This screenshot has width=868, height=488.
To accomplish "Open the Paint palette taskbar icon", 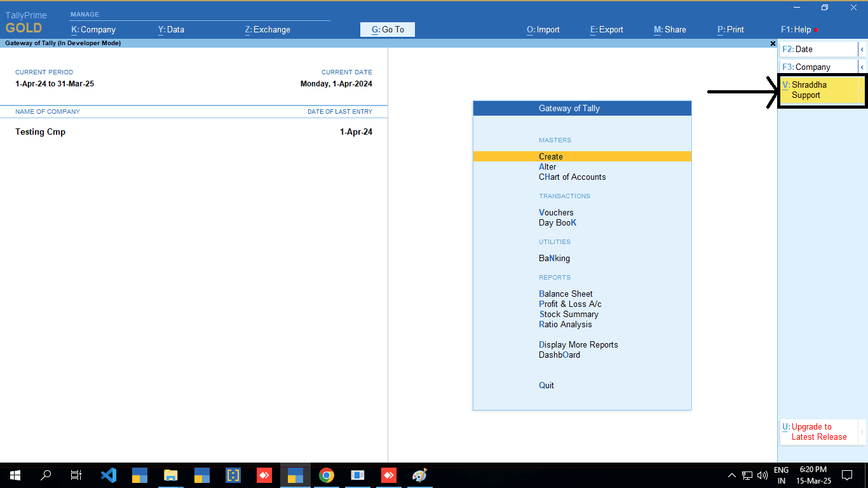I will 419,475.
